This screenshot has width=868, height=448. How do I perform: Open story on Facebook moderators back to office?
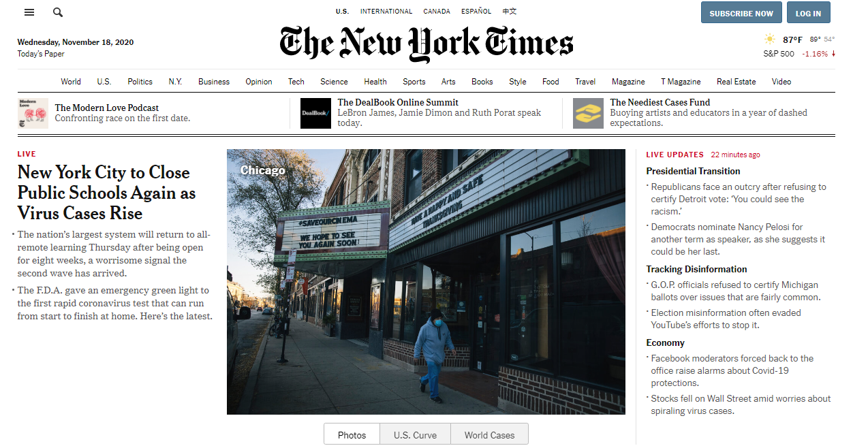(732, 370)
